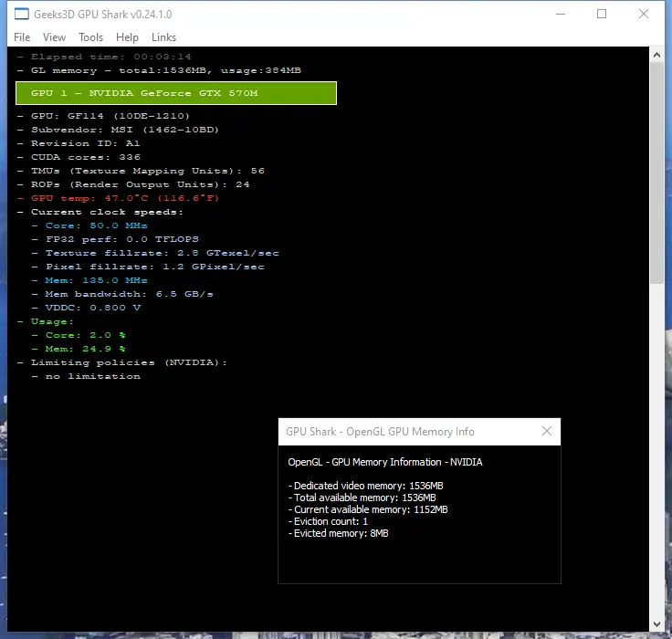Image resolution: width=672 pixels, height=639 pixels.
Task: Open the File menu
Action: [22, 37]
